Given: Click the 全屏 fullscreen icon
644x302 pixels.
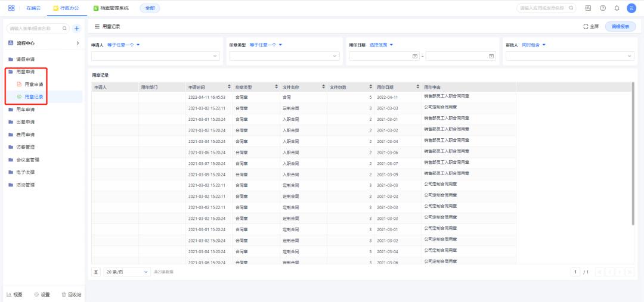Looking at the screenshot, I should (586, 26).
